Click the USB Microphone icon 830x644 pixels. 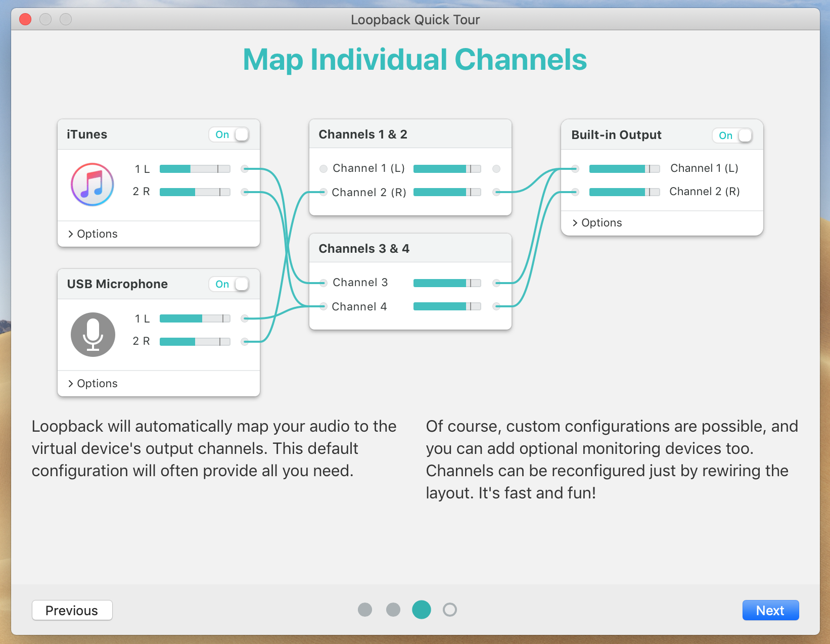(93, 334)
